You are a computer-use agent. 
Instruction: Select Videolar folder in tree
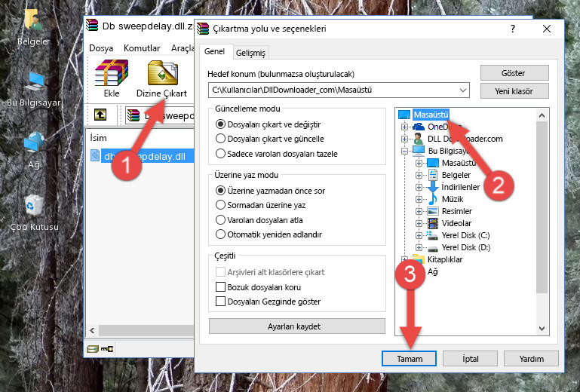tap(456, 223)
